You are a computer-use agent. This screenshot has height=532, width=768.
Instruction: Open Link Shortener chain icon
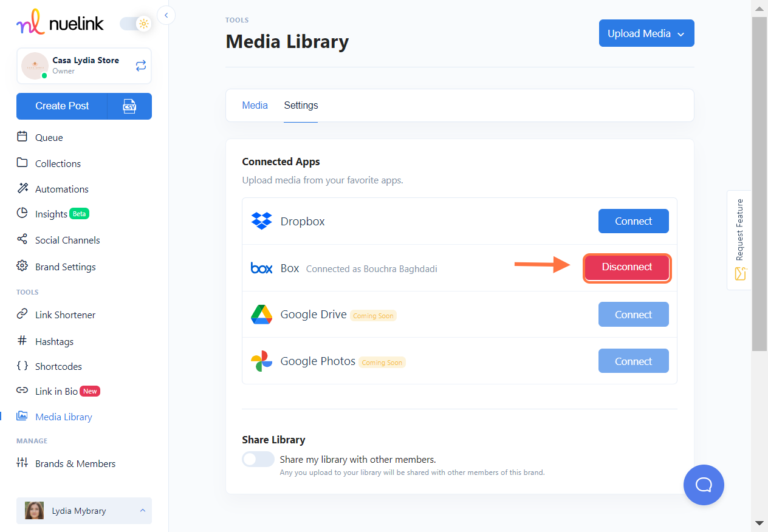[22, 314]
